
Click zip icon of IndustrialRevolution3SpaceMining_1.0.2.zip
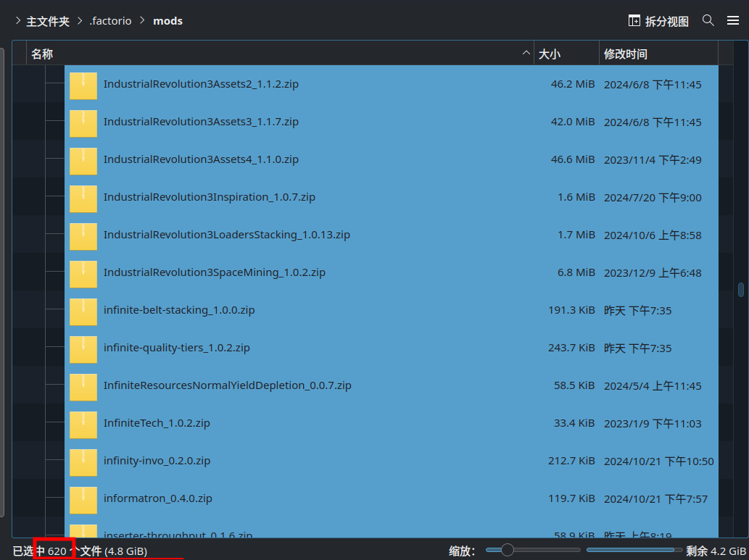pyautogui.click(x=83, y=274)
